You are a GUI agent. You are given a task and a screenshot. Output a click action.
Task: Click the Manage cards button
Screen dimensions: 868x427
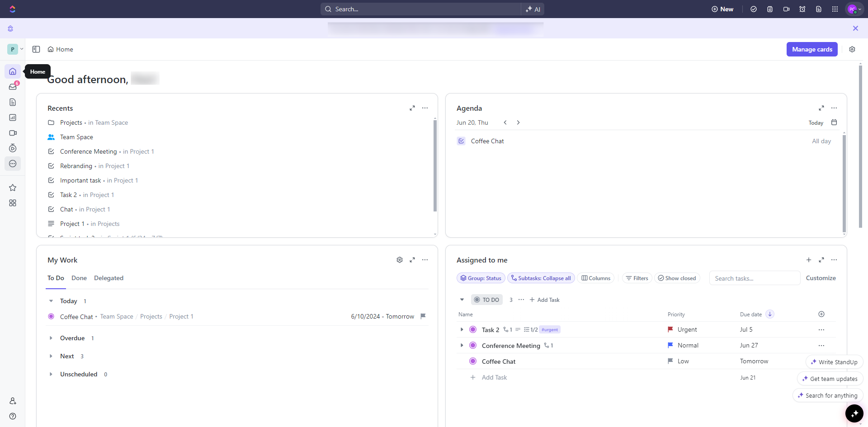click(812, 49)
